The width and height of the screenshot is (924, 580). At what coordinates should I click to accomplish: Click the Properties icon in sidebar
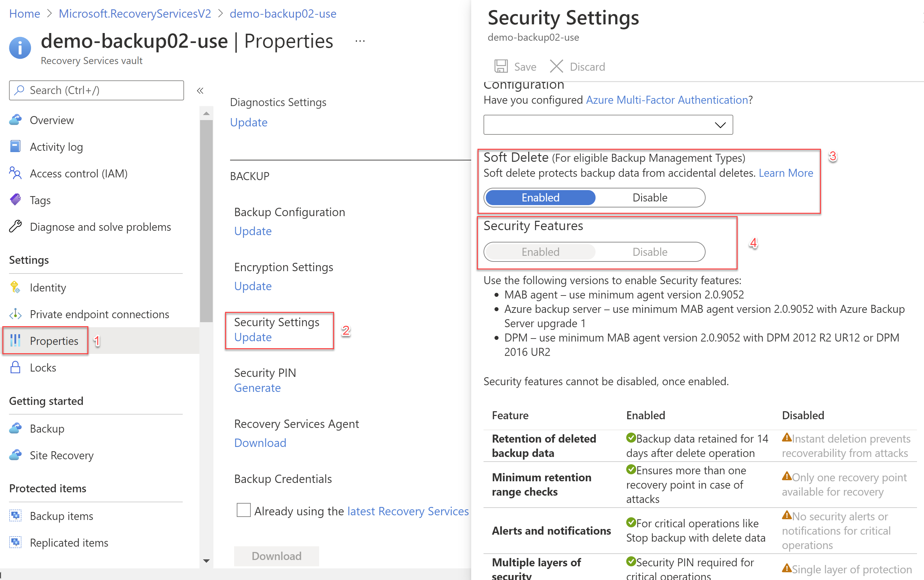pyautogui.click(x=17, y=340)
